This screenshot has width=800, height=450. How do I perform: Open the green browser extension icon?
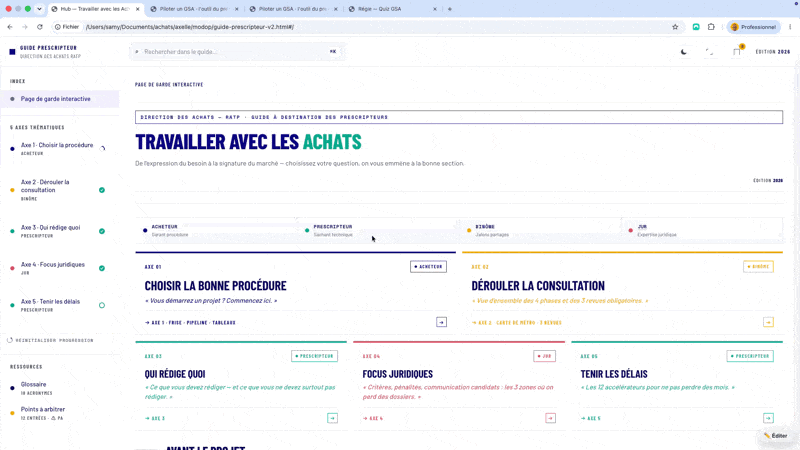tap(696, 27)
